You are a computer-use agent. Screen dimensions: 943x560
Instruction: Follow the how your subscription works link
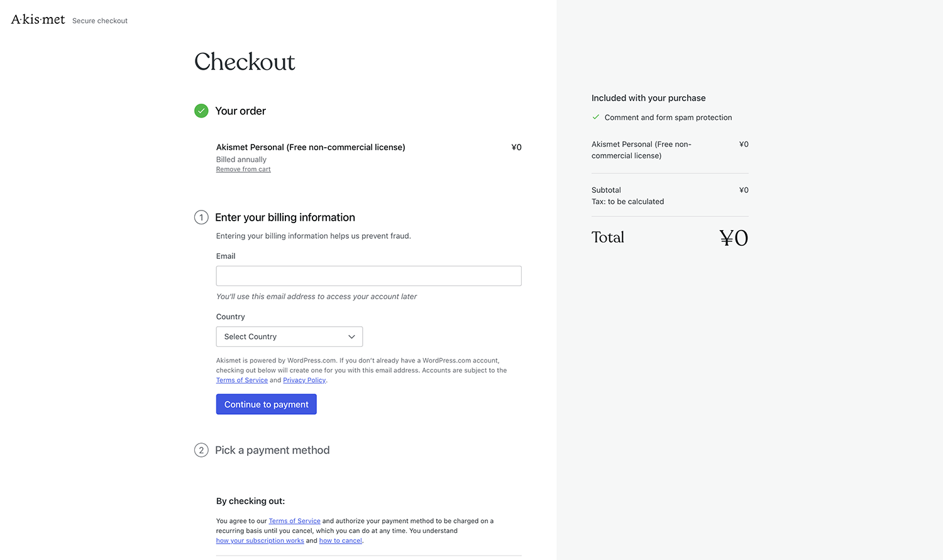[x=260, y=541]
